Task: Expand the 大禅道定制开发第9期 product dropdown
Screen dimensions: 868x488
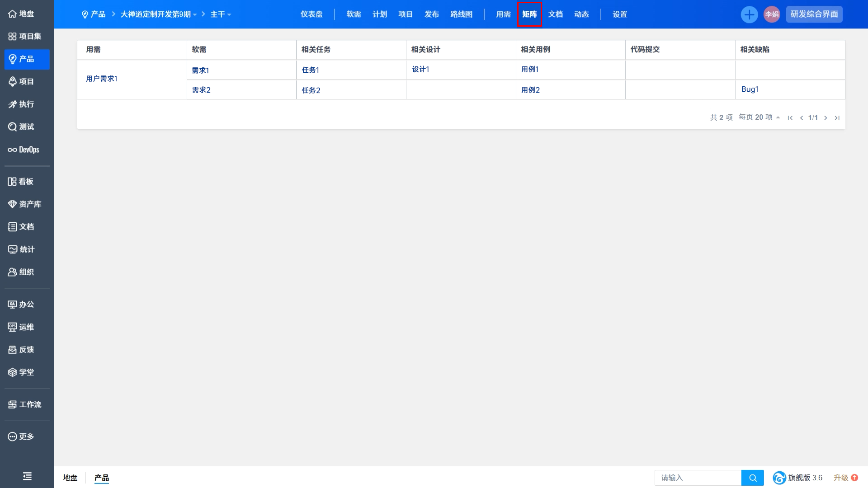Action: coord(158,14)
